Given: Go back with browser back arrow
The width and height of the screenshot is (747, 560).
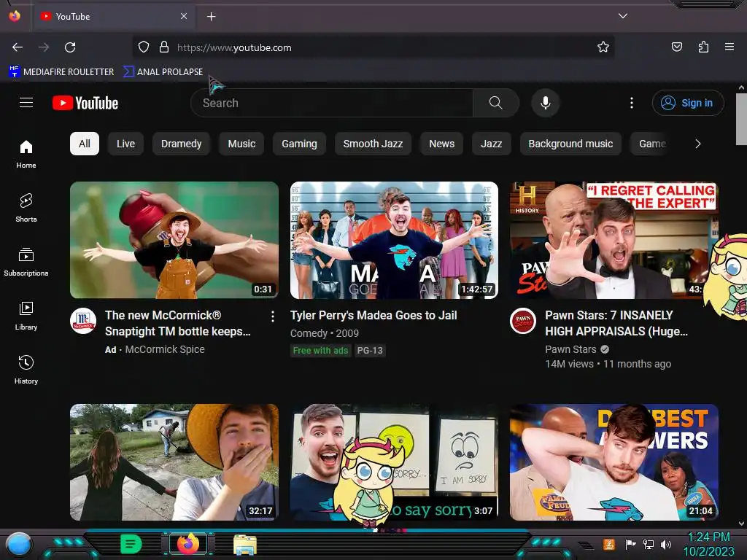Looking at the screenshot, I should coord(18,47).
